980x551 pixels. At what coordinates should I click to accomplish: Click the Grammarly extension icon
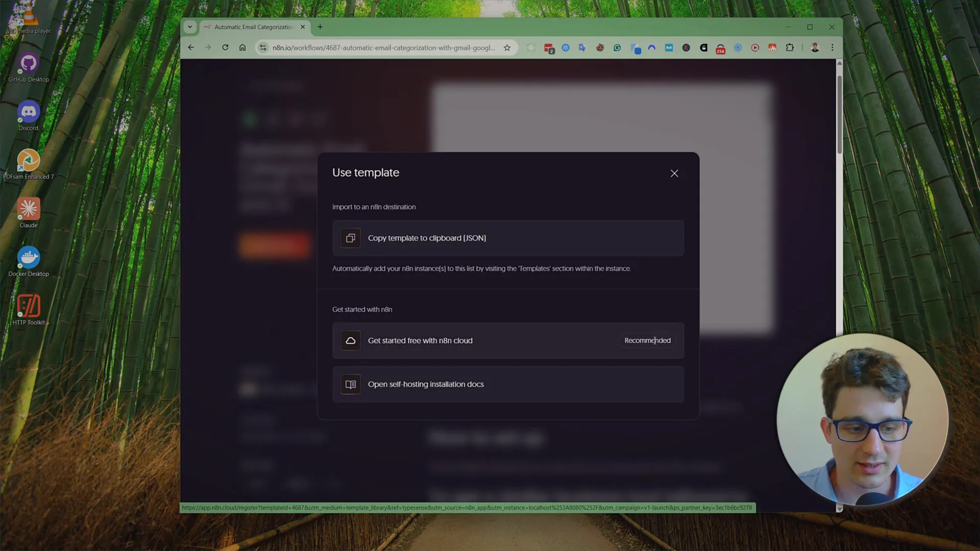pos(617,47)
